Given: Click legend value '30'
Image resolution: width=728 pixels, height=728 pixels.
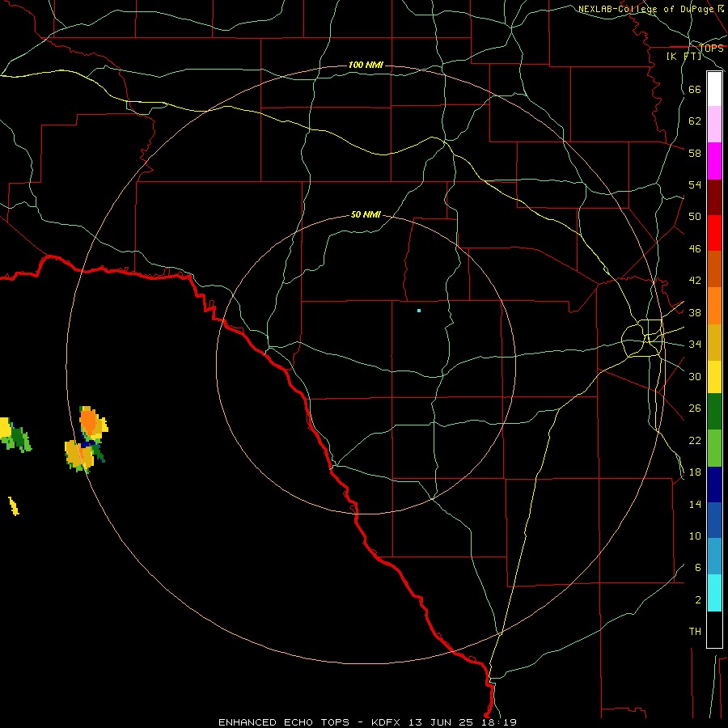Looking at the screenshot, I should (695, 376).
